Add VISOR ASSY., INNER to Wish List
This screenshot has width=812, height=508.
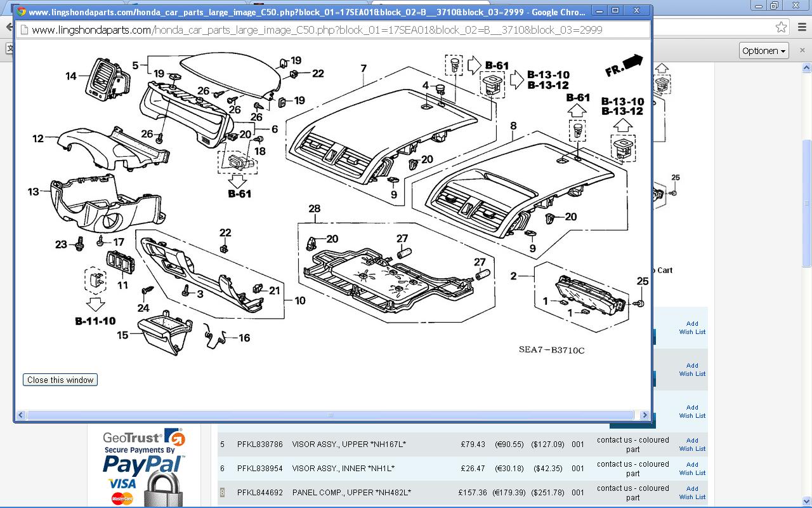pos(692,469)
